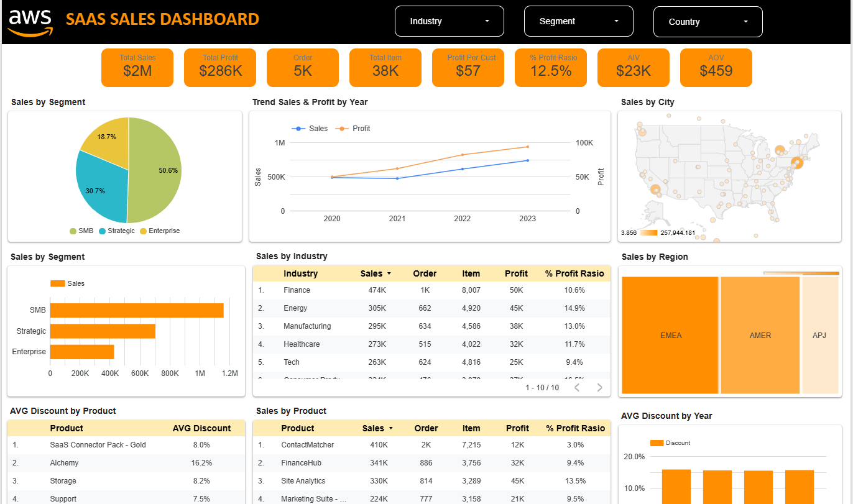Click the AWS logo

pyautogui.click(x=30, y=22)
